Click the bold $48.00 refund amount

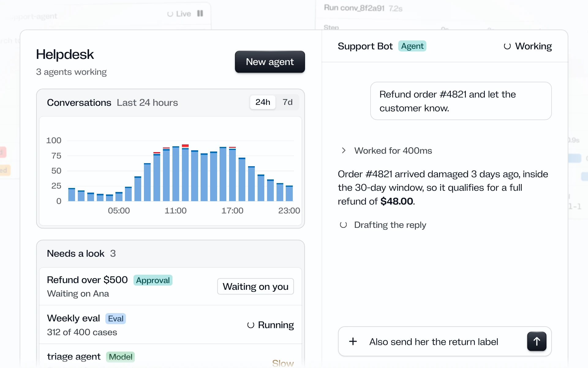pyautogui.click(x=397, y=201)
